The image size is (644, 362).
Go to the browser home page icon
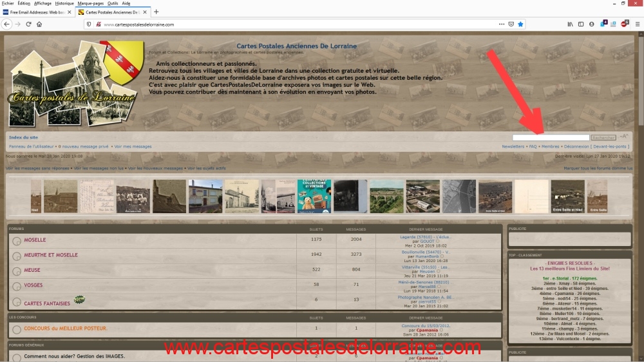pyautogui.click(x=39, y=24)
